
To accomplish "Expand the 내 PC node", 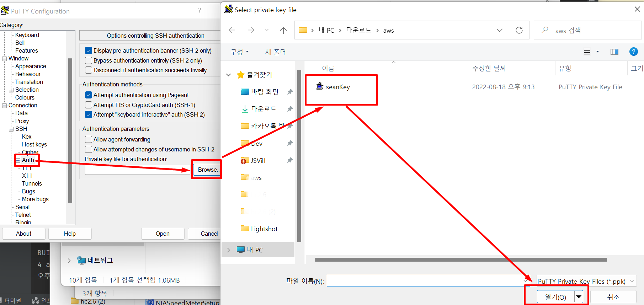I will tap(229, 250).
